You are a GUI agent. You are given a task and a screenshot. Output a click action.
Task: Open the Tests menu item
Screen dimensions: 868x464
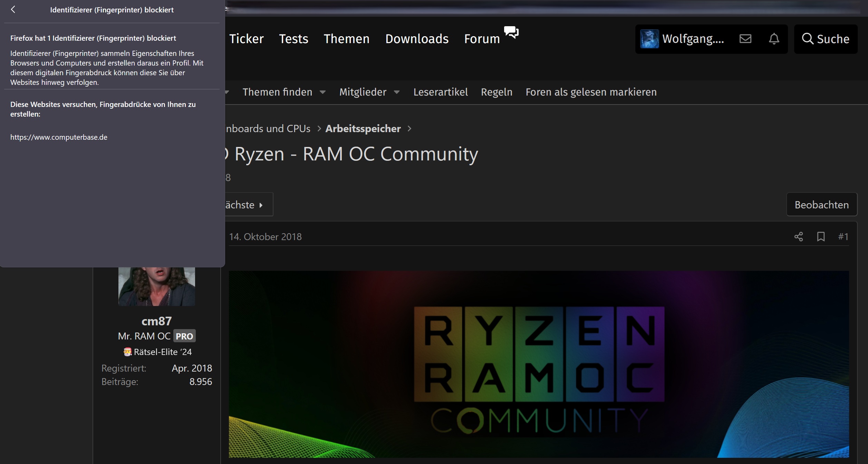pyautogui.click(x=293, y=39)
